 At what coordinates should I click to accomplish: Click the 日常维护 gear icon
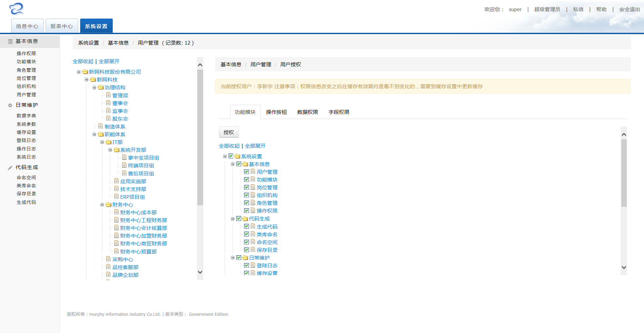10,105
